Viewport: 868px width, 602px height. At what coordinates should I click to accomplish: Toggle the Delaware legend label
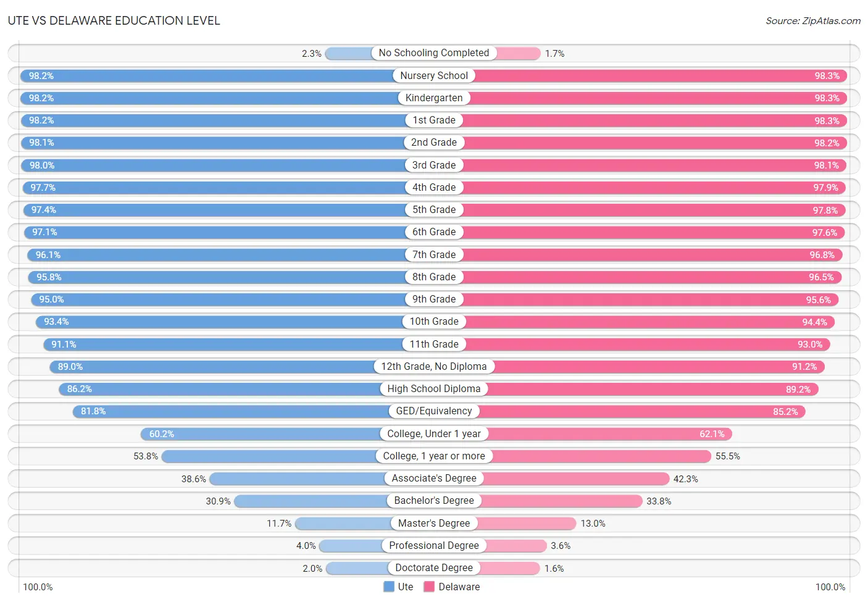coord(459,587)
